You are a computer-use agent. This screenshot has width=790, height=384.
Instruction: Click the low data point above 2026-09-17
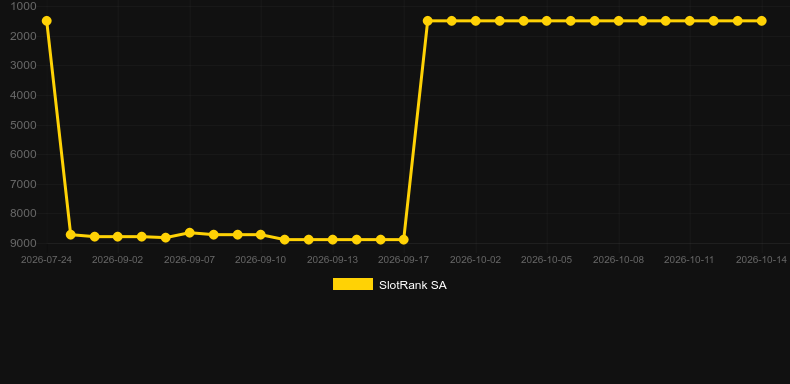click(x=404, y=239)
